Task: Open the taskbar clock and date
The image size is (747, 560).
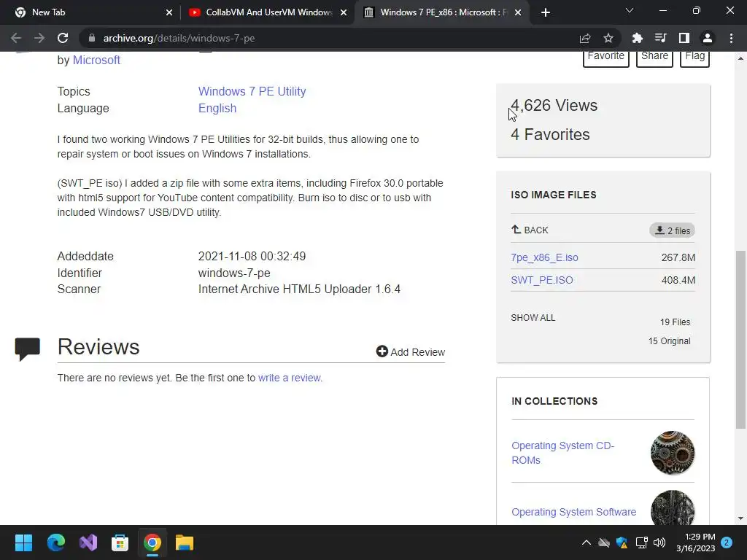Action: point(695,542)
